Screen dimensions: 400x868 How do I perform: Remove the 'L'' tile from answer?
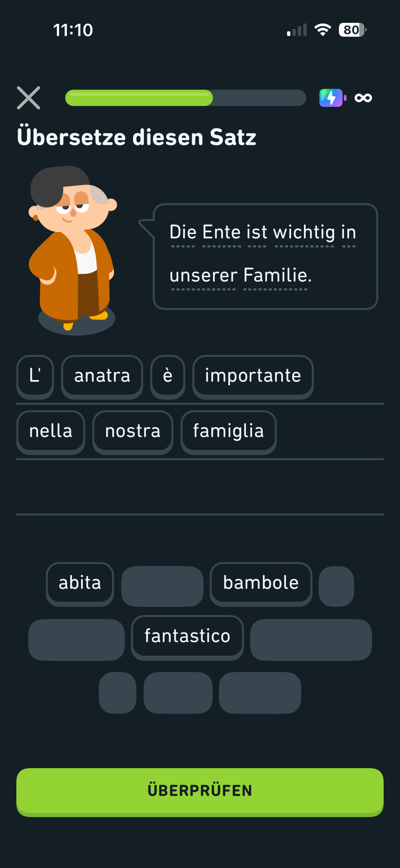coord(35,376)
